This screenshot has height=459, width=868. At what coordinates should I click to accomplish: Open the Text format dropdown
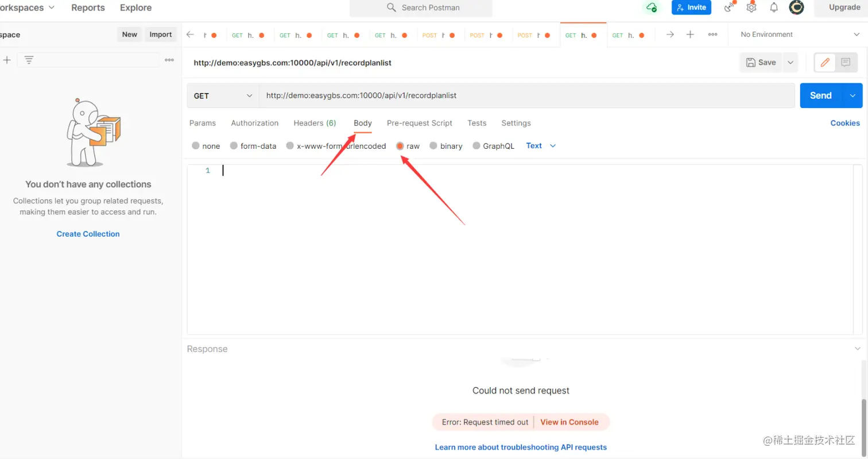pyautogui.click(x=541, y=146)
